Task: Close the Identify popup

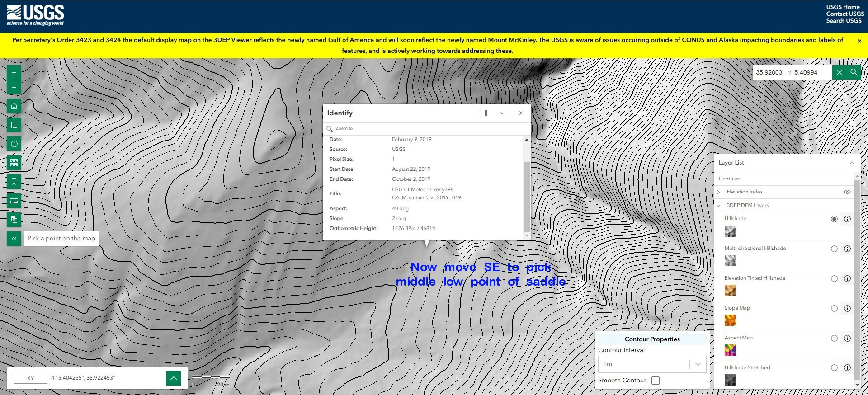Action: point(521,113)
